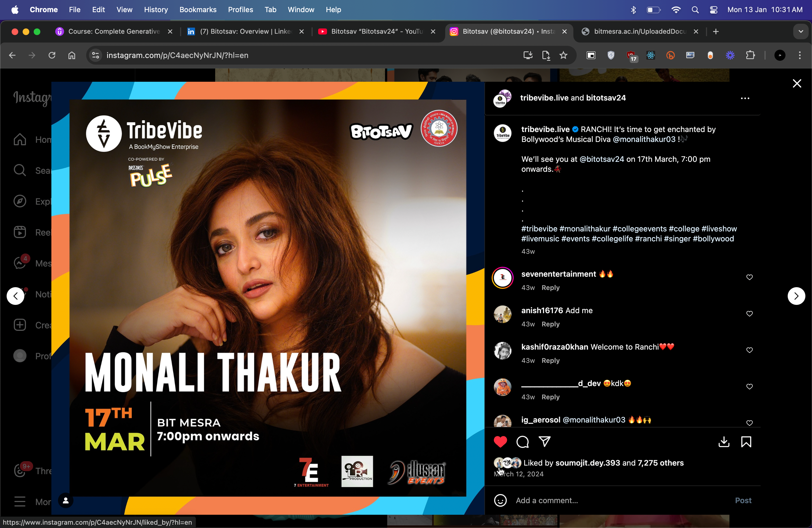Open the More hamburger menu in sidebar
This screenshot has height=528, width=812.
pos(20,502)
